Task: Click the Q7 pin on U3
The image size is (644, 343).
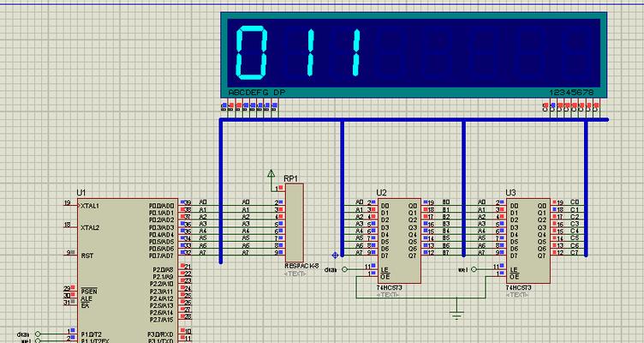Action: 542,256
